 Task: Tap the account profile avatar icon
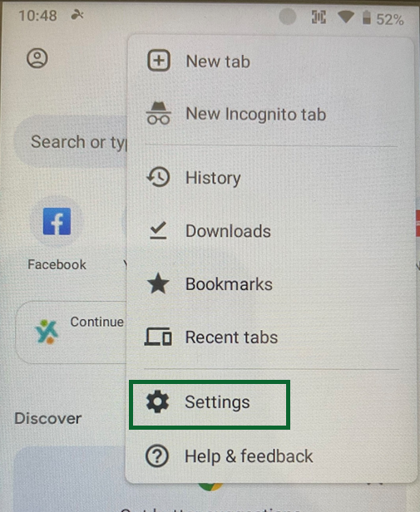37,58
